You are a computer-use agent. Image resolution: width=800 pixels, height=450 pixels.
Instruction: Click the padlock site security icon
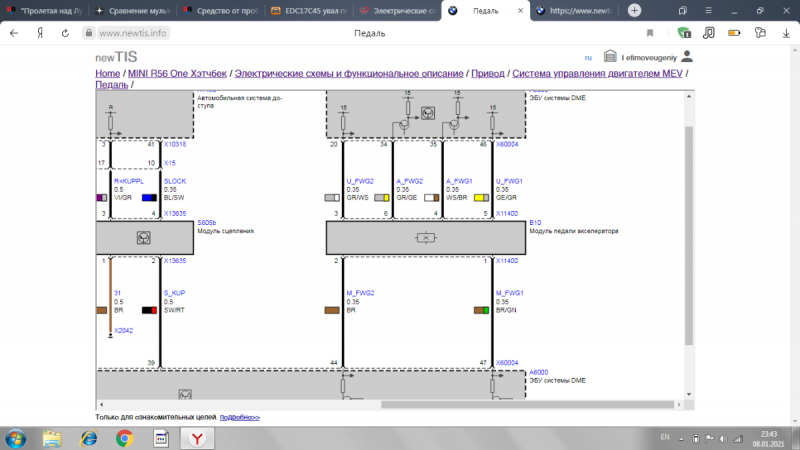point(89,33)
